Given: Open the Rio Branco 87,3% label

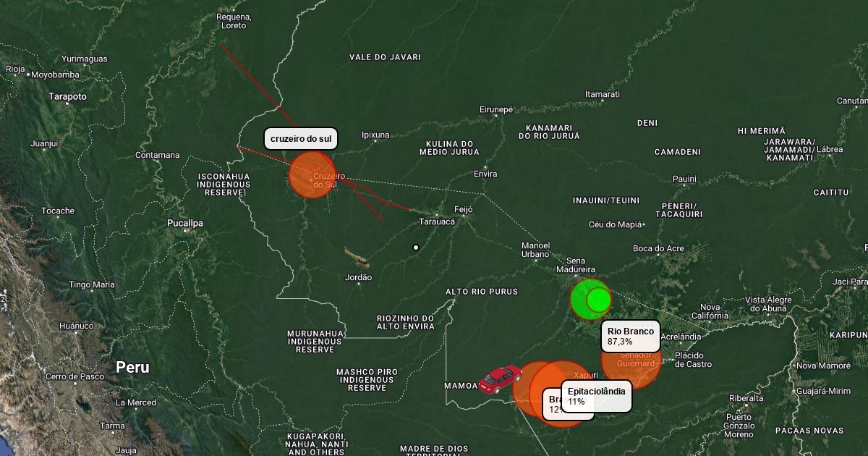Looking at the screenshot, I should pyautogui.click(x=631, y=336).
